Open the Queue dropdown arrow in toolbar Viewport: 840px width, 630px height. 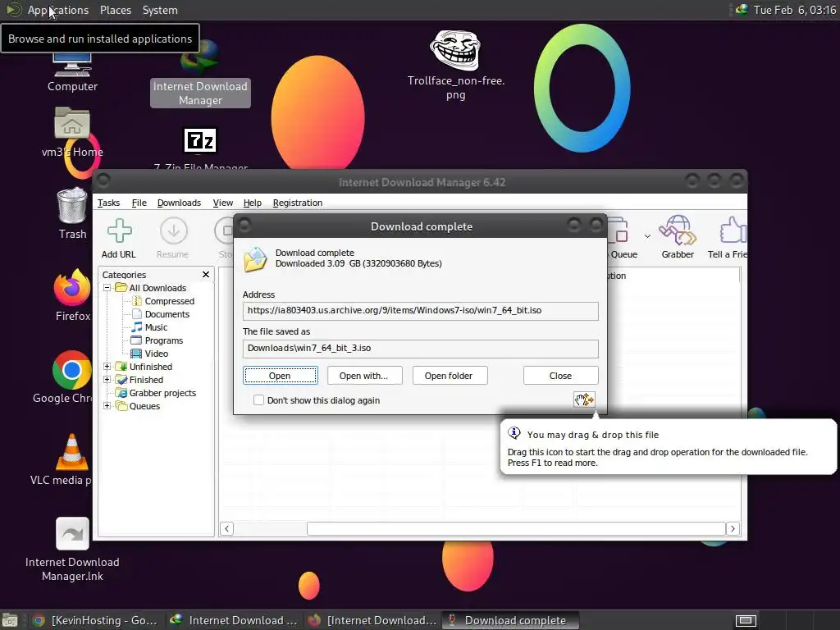647,236
